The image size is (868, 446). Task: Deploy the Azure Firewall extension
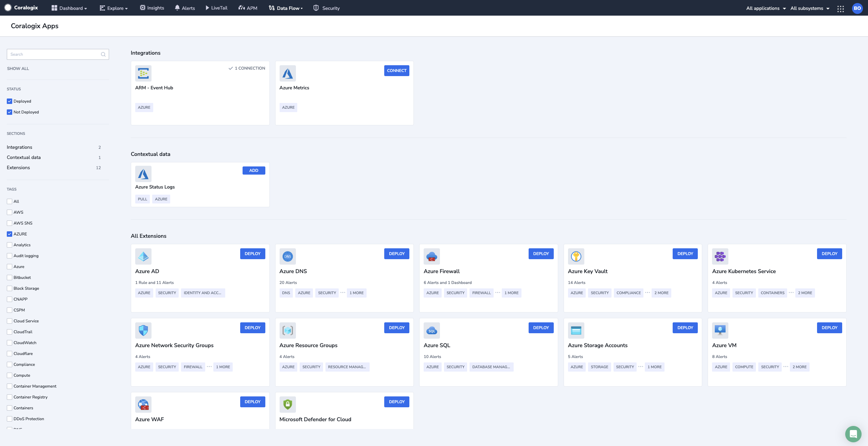pos(541,254)
